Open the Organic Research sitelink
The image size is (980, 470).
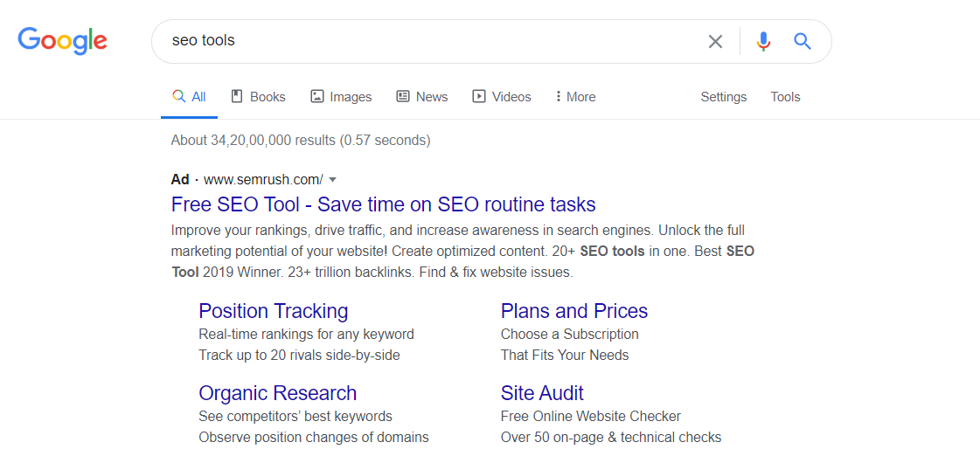tap(277, 393)
